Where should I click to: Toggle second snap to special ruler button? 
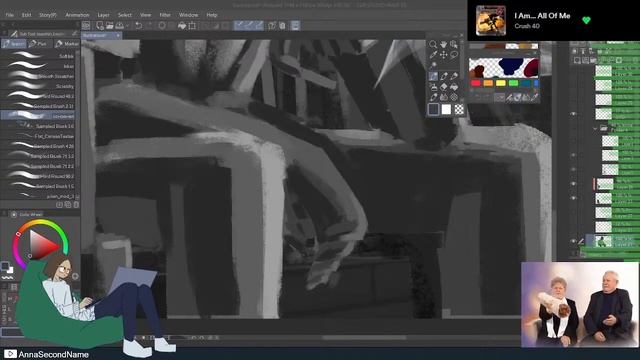coord(249,26)
